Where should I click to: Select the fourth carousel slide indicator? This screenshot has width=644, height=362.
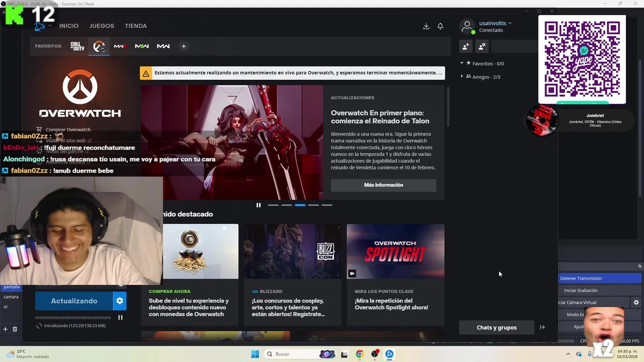point(313,205)
